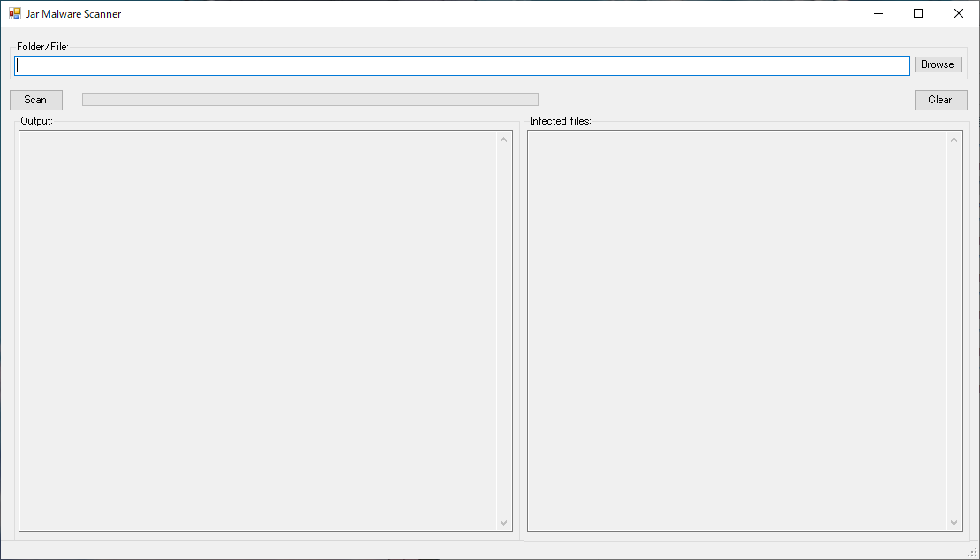
Task: Click the Infected files scroll up arrow
Action: click(x=954, y=140)
